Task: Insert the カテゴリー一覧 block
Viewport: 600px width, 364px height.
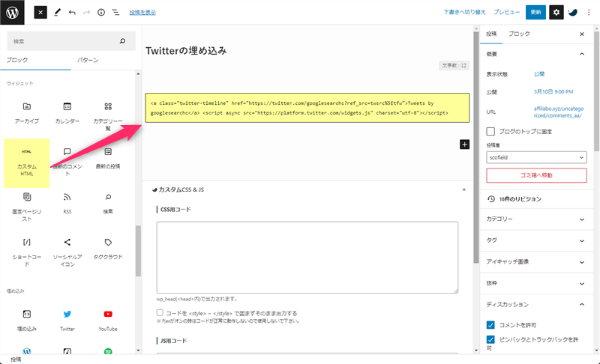Action: [108, 116]
